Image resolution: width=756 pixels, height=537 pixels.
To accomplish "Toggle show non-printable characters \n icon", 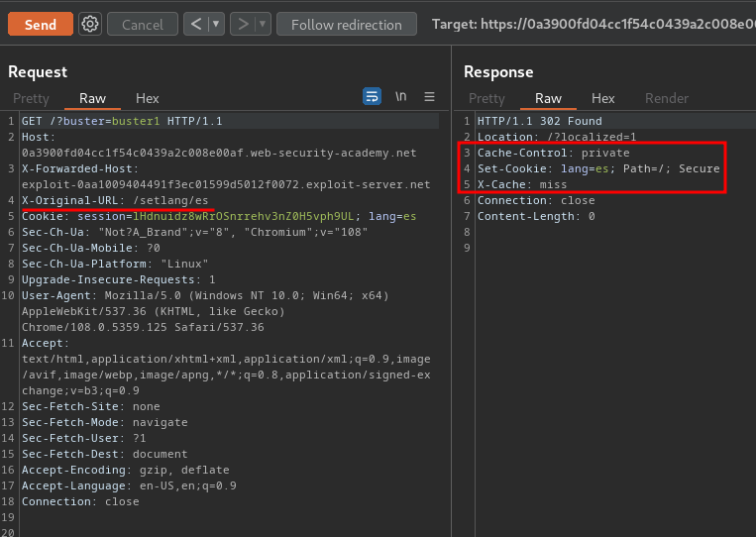I will [400, 96].
